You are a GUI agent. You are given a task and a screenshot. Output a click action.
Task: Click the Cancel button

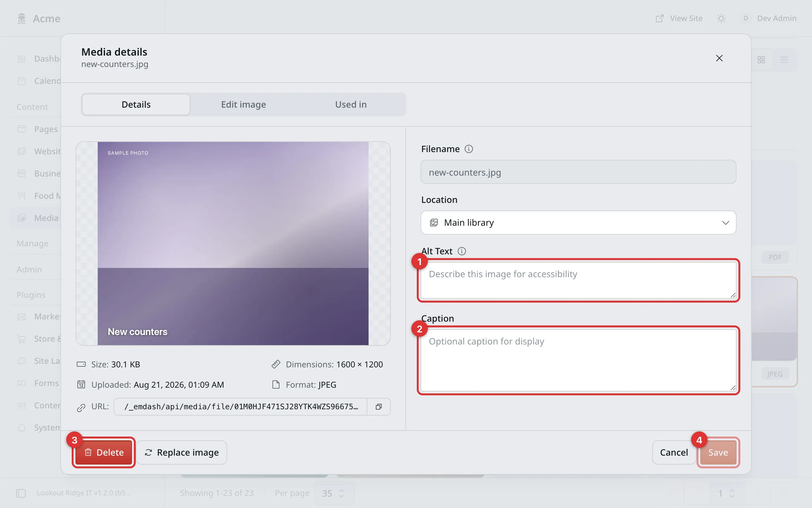click(674, 452)
